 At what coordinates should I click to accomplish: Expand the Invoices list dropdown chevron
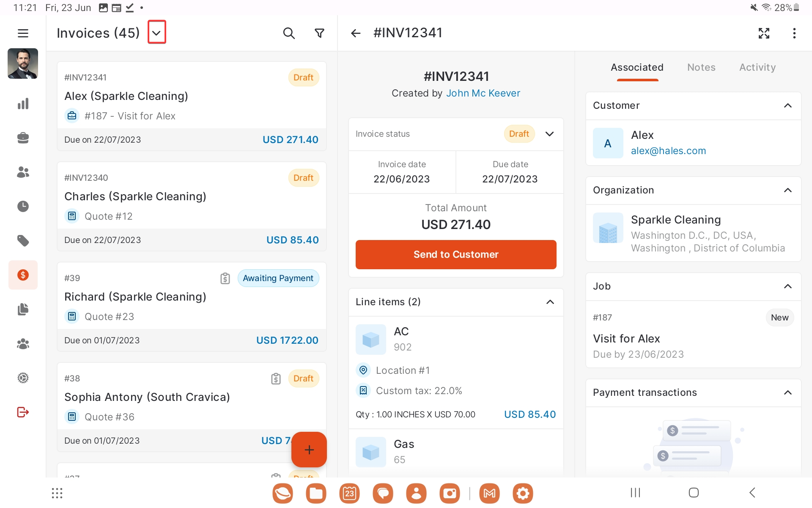coord(156,32)
